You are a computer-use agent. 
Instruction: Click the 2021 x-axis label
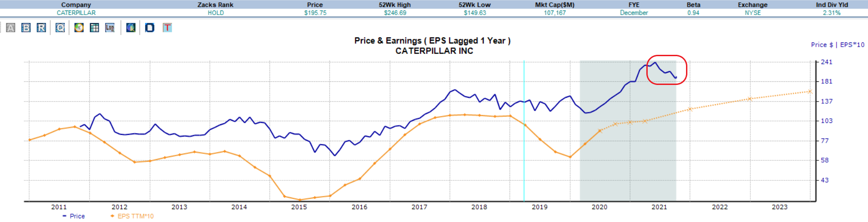tap(659, 207)
